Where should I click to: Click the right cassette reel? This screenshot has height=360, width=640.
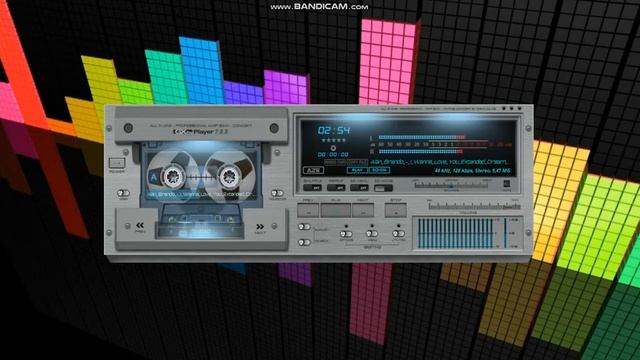[229, 176]
